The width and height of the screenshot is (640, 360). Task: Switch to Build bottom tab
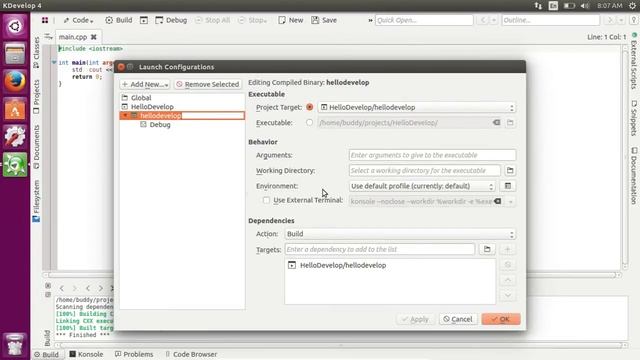tap(47, 354)
